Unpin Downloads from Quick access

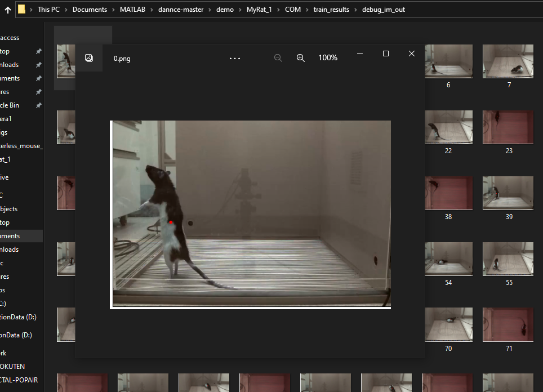click(38, 64)
